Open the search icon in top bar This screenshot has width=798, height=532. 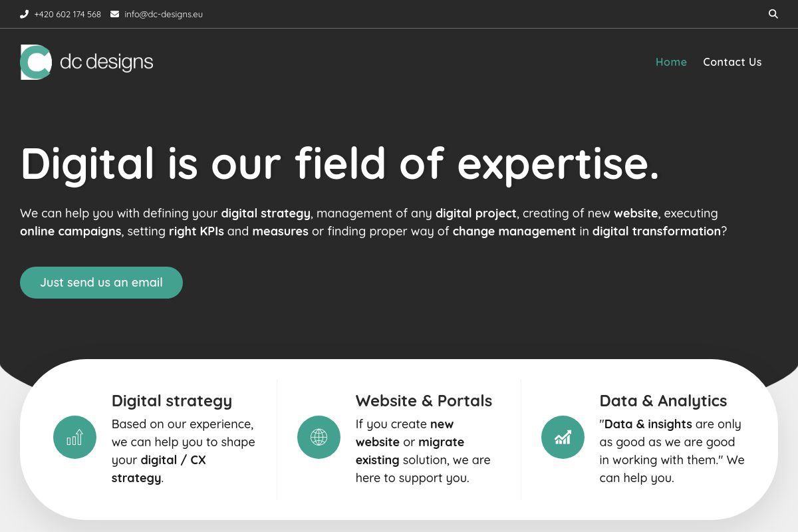coord(773,14)
